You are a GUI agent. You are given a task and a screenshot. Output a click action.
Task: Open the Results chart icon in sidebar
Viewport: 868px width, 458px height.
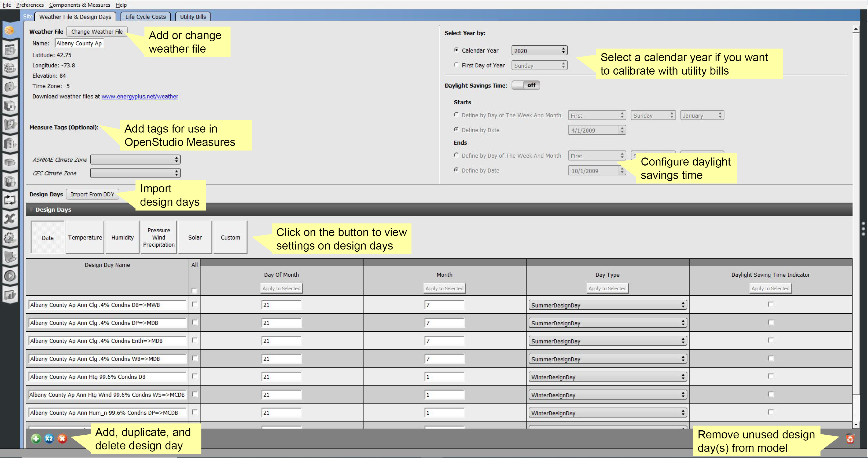pos(10,294)
